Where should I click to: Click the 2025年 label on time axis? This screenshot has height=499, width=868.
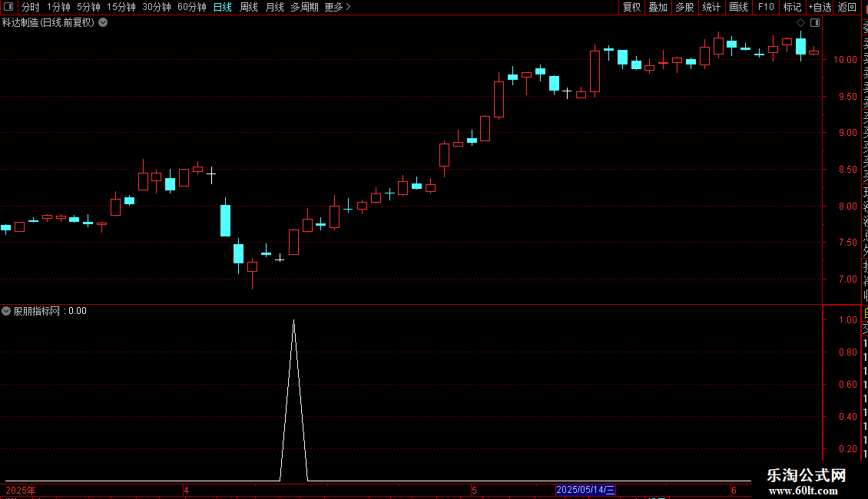(x=21, y=491)
